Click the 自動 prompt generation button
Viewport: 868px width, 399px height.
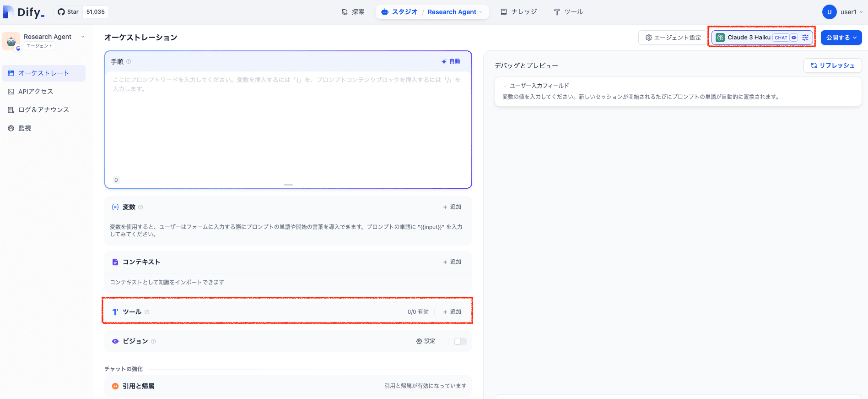(451, 61)
